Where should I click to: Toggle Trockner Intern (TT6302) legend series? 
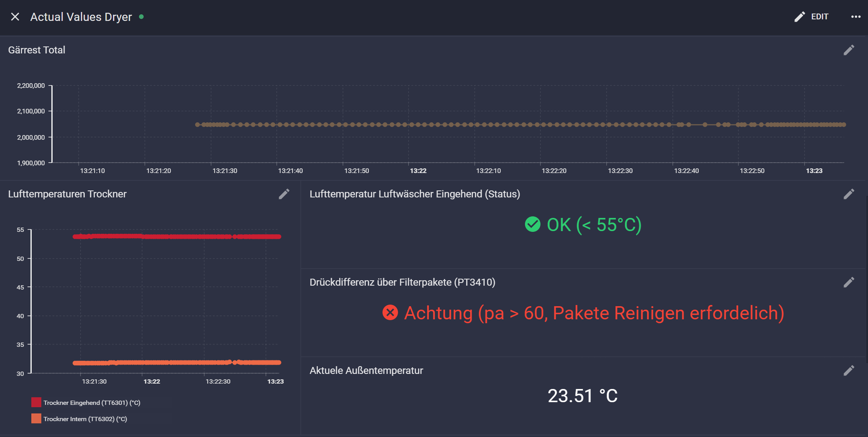85,419
